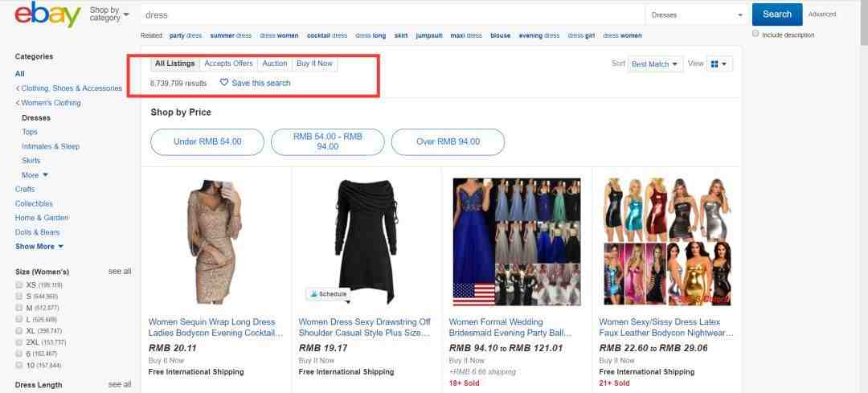
Task: Open related search dress girl
Action: 581,35
